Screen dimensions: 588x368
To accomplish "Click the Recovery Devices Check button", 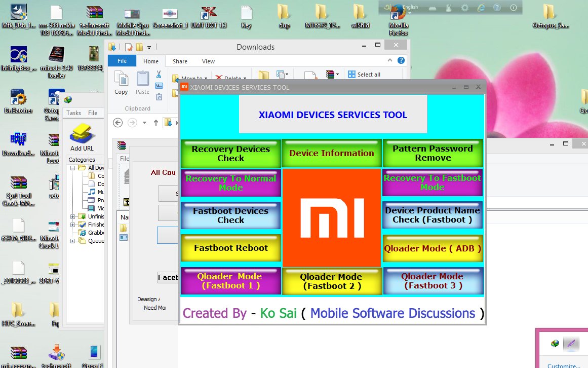I will 230,154.
